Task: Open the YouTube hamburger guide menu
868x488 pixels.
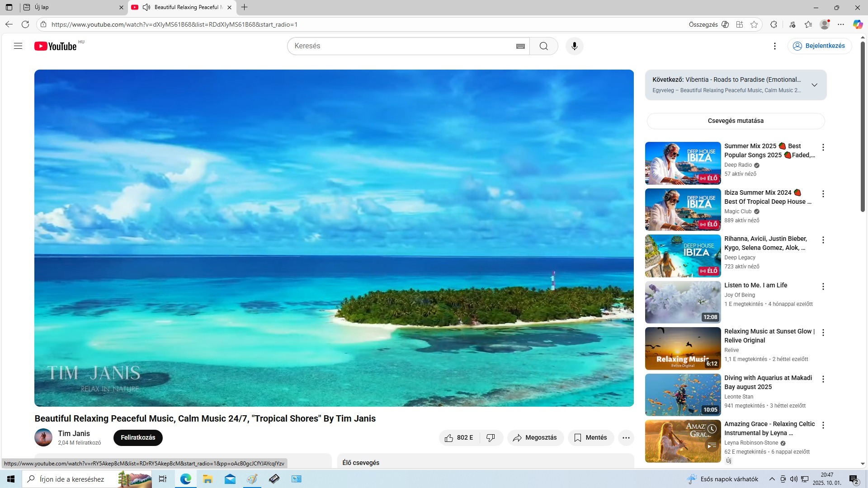Action: (18, 46)
